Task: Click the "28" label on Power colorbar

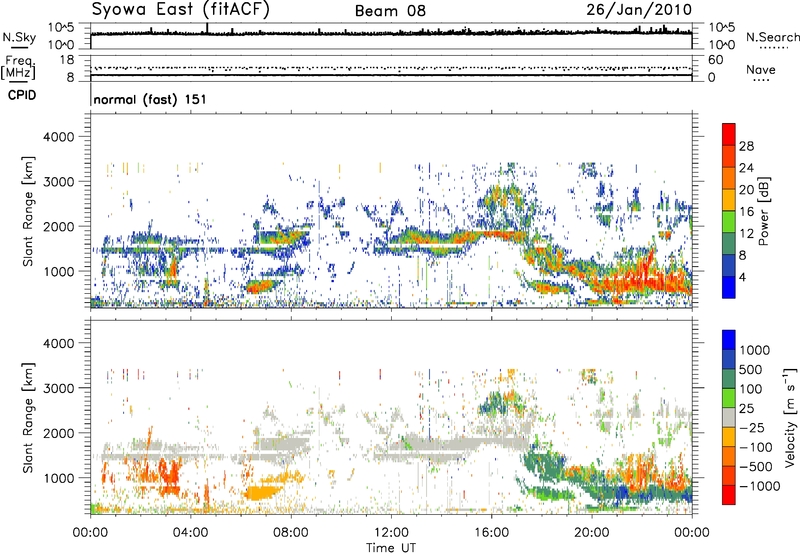Action: [746, 146]
